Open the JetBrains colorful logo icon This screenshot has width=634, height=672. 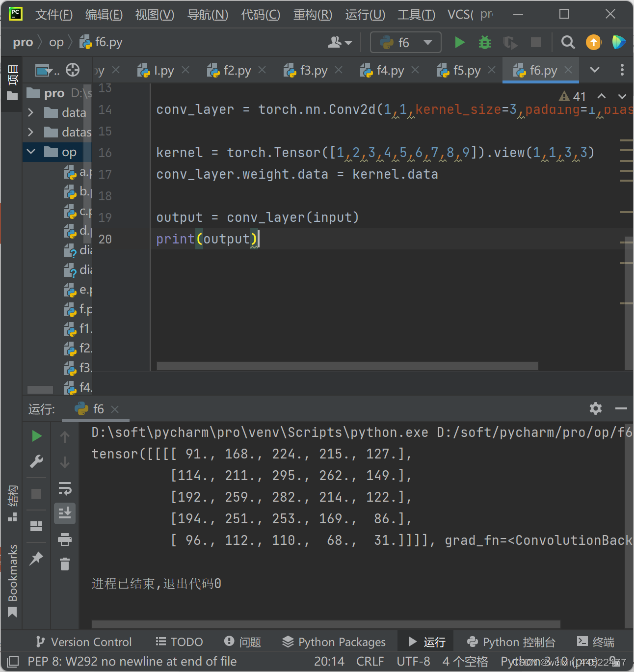[619, 43]
